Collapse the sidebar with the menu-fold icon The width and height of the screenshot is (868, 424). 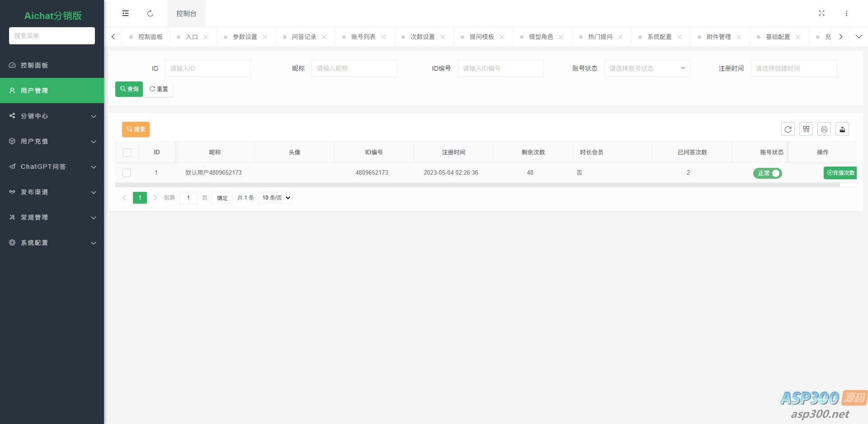click(x=125, y=14)
